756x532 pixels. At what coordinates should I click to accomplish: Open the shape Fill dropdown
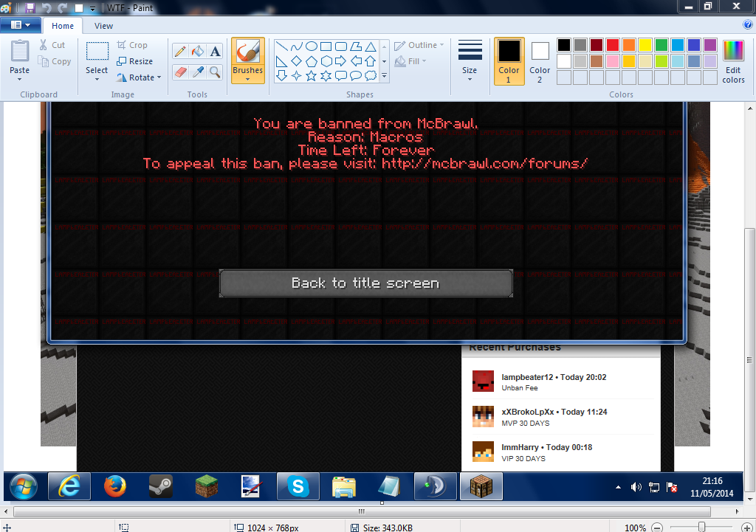[410, 61]
